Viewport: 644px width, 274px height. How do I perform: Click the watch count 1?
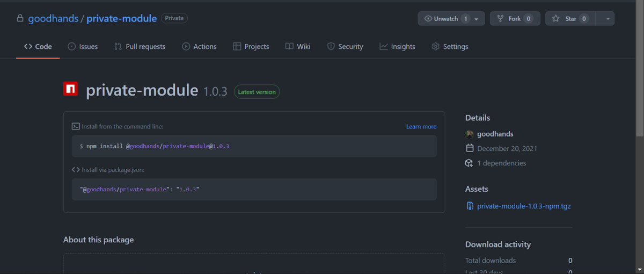[x=465, y=19]
